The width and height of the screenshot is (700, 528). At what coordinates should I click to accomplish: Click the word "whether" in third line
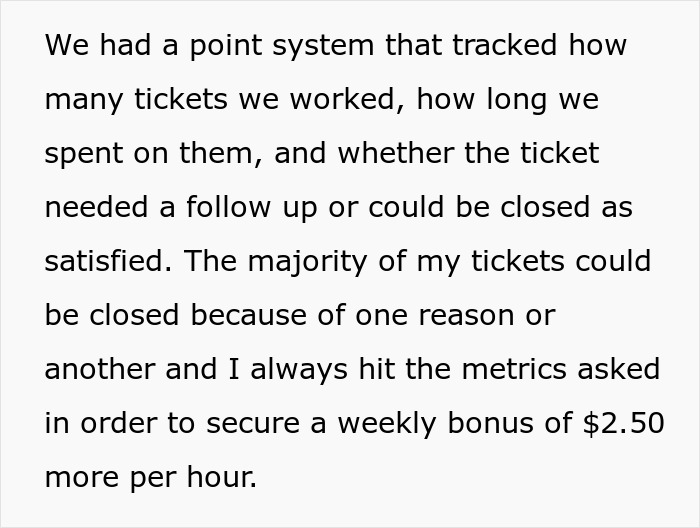tap(396, 153)
